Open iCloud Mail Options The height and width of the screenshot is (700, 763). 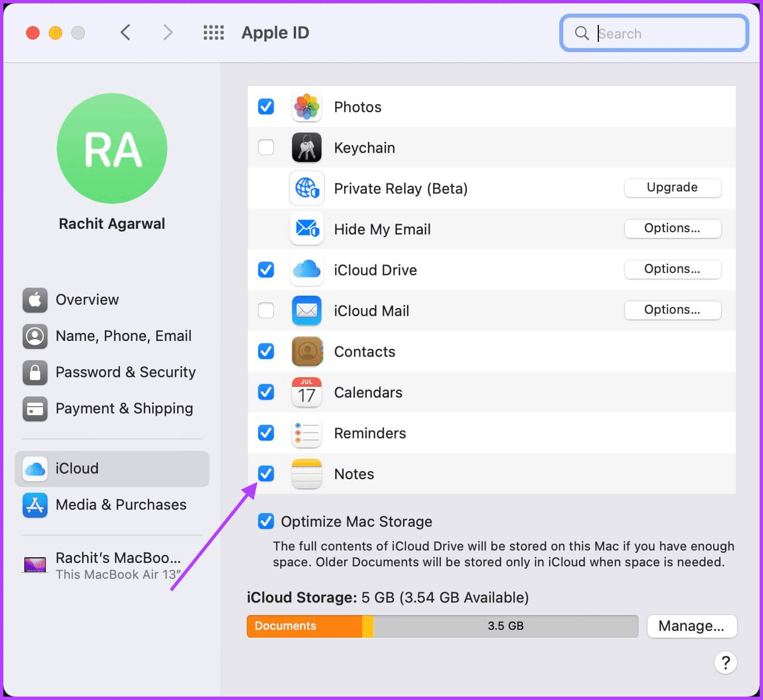[x=672, y=310]
